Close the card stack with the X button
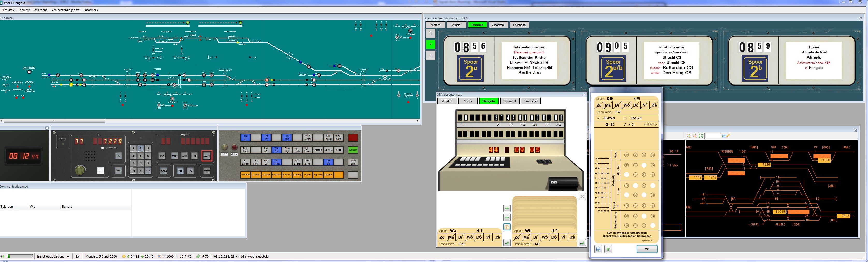The width and height of the screenshot is (868, 262). 582,196
